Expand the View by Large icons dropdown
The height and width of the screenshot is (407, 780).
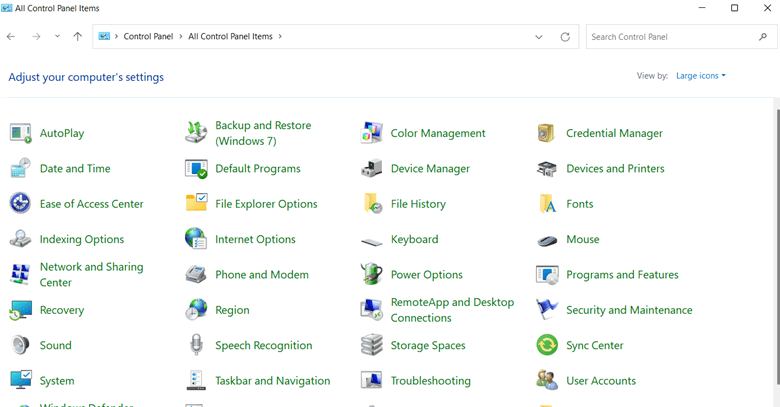pos(701,76)
